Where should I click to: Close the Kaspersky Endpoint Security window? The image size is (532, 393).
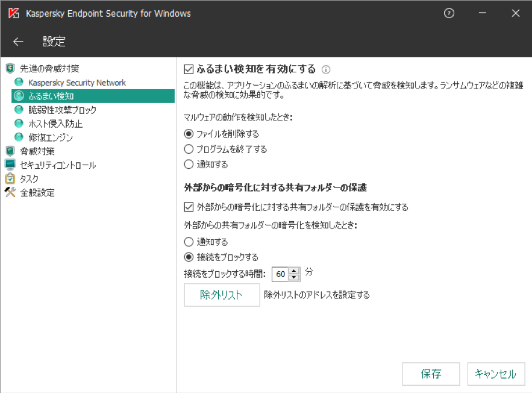click(x=516, y=13)
